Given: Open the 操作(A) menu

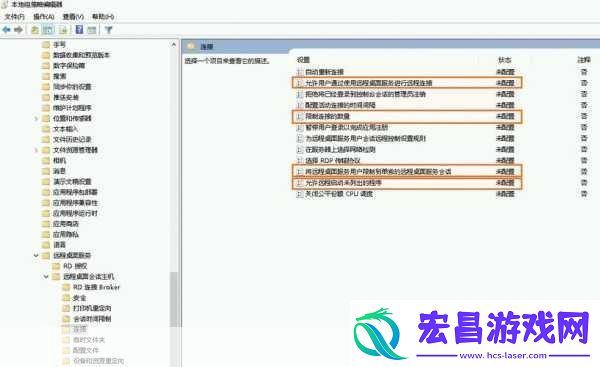Looking at the screenshot, I should (x=44, y=16).
